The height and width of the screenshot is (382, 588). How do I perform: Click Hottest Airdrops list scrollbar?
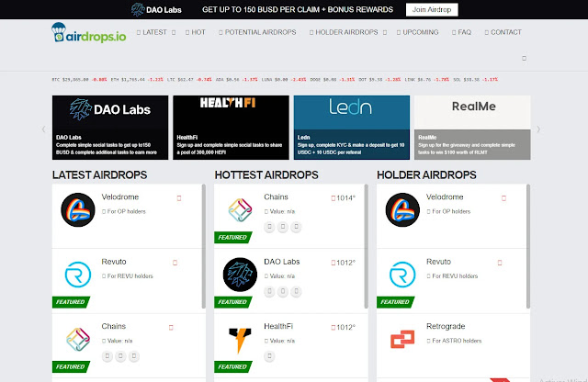[366, 246]
